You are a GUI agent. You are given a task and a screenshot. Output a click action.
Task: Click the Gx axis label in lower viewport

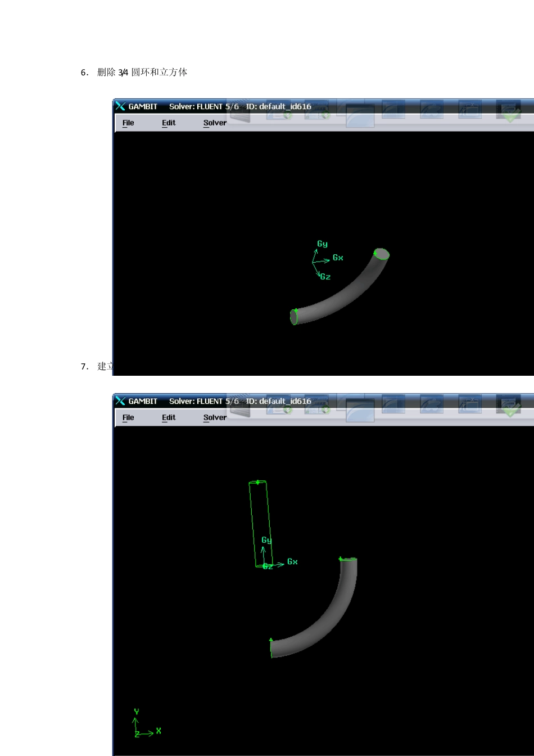(x=292, y=561)
